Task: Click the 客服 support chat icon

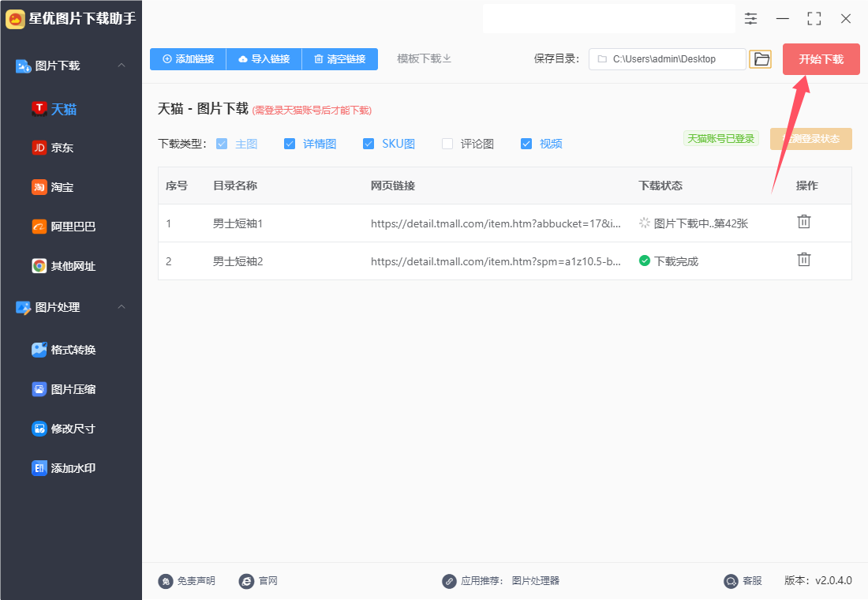Action: click(x=731, y=580)
